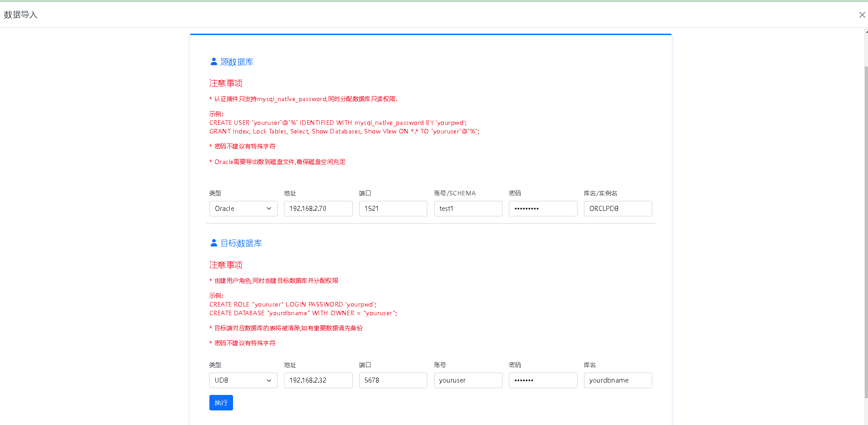Open the target database type dropdown showing UDB
This screenshot has width=868, height=425.
[x=243, y=380]
